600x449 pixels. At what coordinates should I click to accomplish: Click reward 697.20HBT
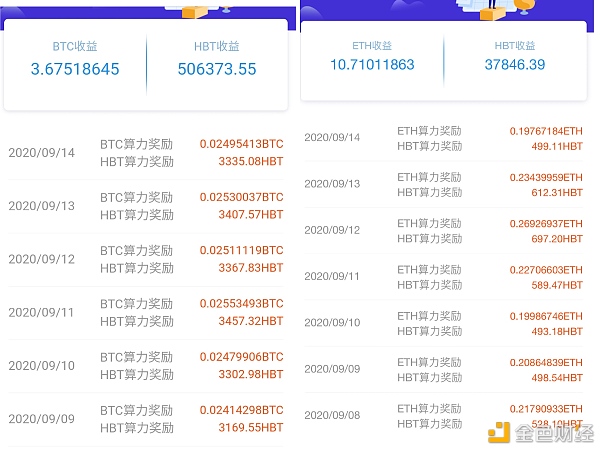pos(557,239)
